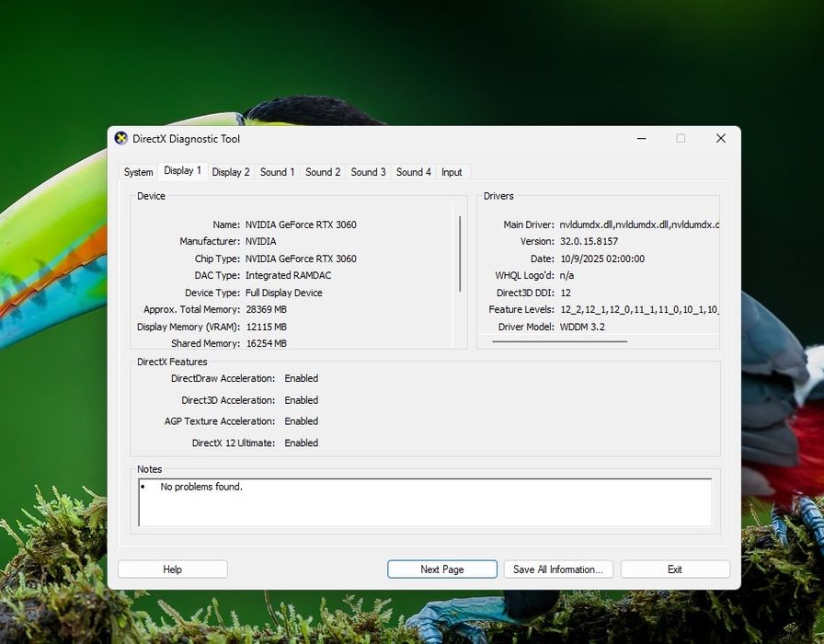Click the Direct3D Acceleration Enabled value
Screen dimensions: 824x644
click(x=301, y=400)
